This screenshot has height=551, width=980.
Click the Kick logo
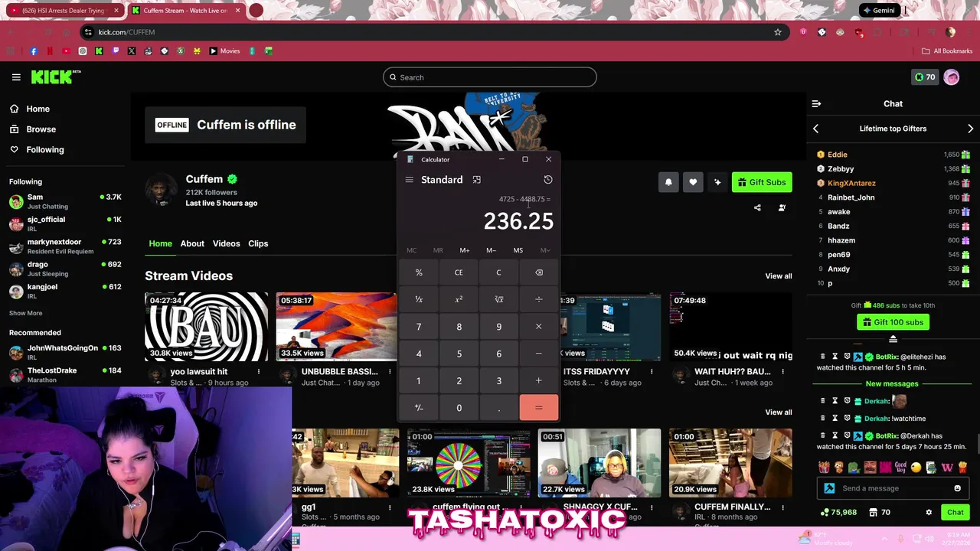[x=55, y=77]
